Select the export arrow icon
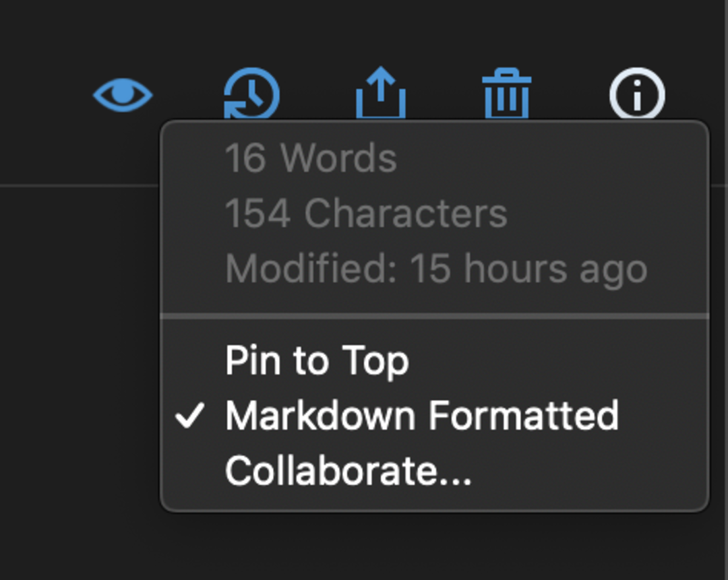Viewport: 728px width, 580px height. pyautogui.click(x=380, y=93)
